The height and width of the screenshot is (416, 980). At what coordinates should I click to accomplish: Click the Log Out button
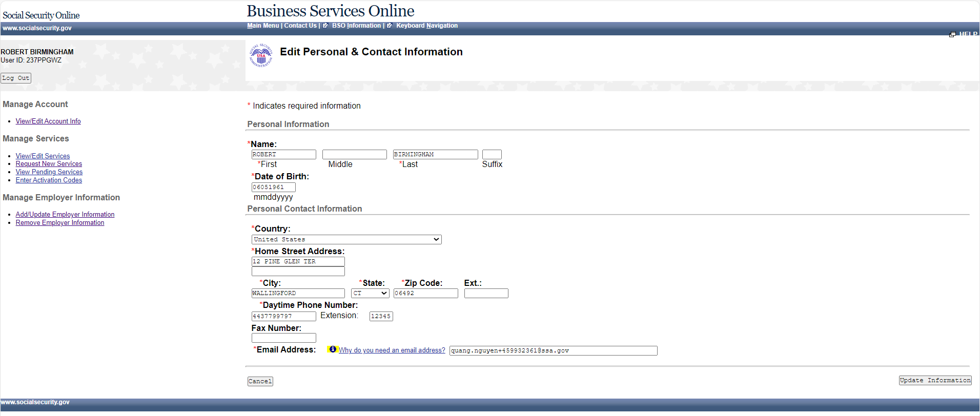pos(16,78)
